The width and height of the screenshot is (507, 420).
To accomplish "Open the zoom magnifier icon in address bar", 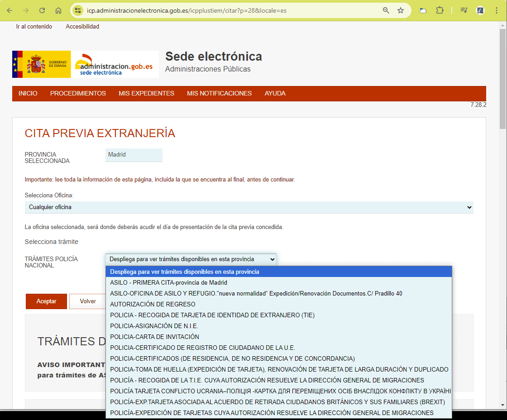I will coord(386,10).
